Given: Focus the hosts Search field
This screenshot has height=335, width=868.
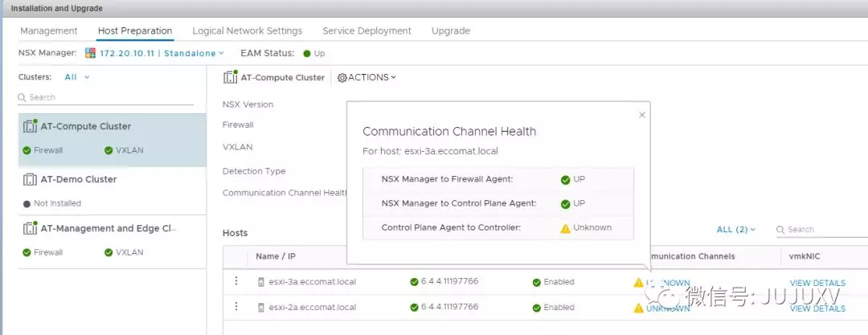Looking at the screenshot, I should [x=822, y=230].
